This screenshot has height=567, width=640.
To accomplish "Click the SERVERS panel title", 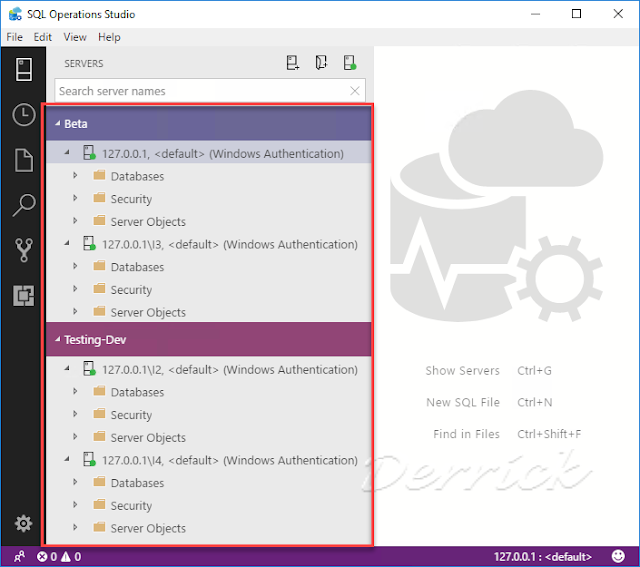I will 84,63.
